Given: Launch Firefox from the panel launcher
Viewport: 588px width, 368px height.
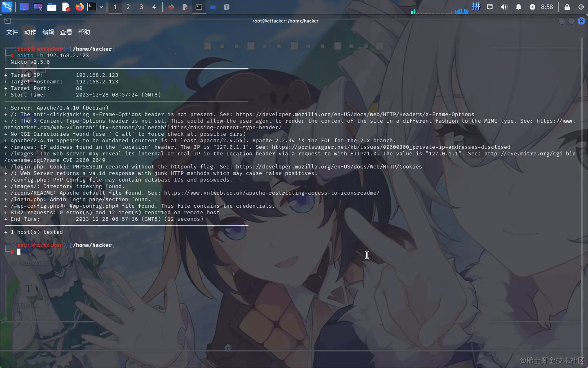Looking at the screenshot, I should pos(80,7).
